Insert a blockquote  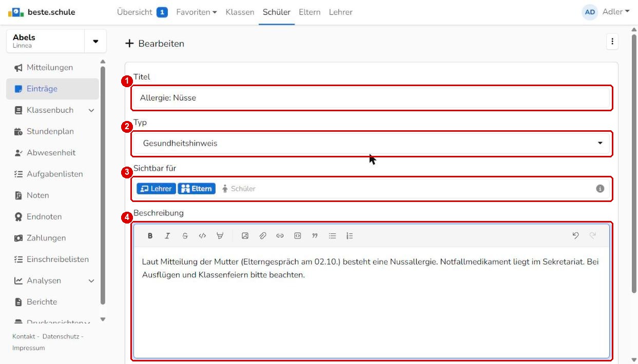pos(315,236)
